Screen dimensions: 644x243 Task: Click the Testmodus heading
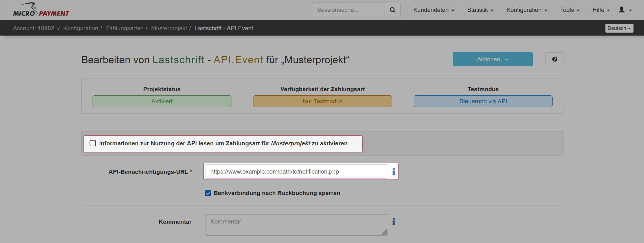tap(483, 89)
